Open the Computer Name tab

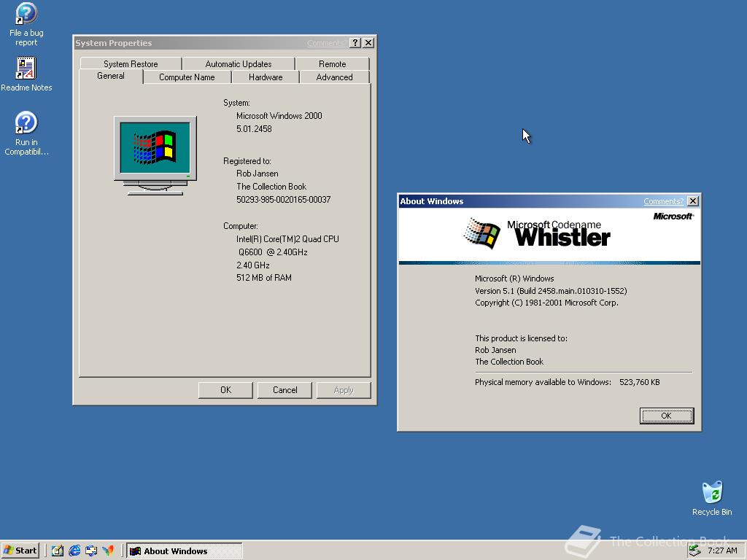187,77
